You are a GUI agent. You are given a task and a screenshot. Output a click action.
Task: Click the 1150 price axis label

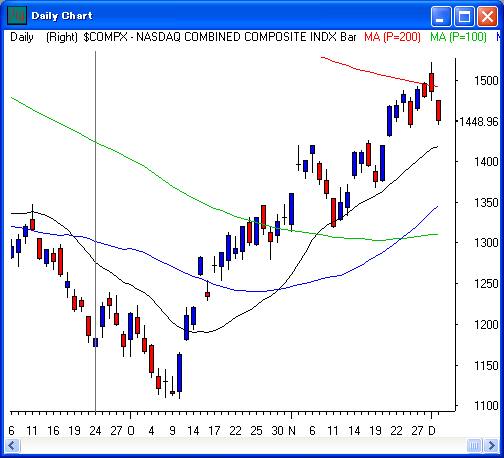486,366
